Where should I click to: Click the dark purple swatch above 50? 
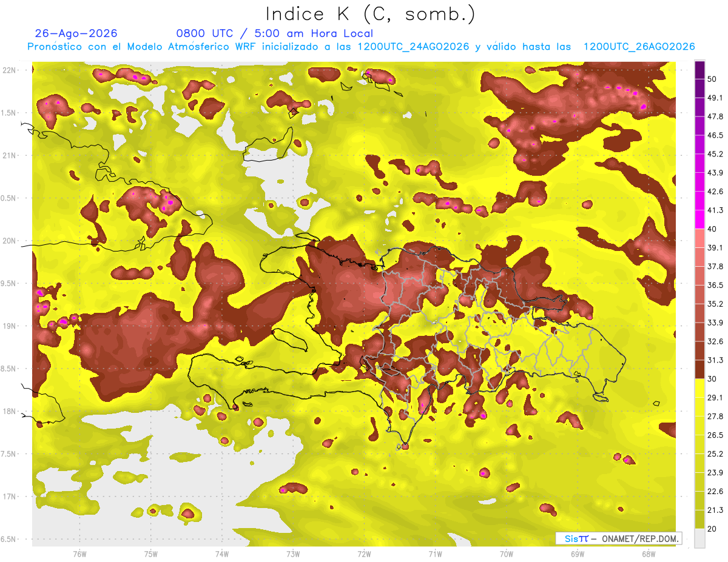(700, 71)
